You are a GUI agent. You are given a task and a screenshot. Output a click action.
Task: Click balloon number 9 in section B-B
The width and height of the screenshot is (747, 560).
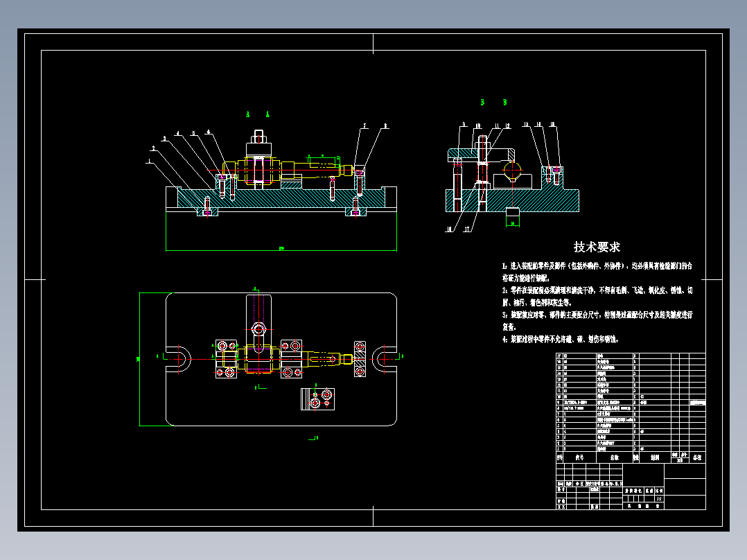coord(464,125)
